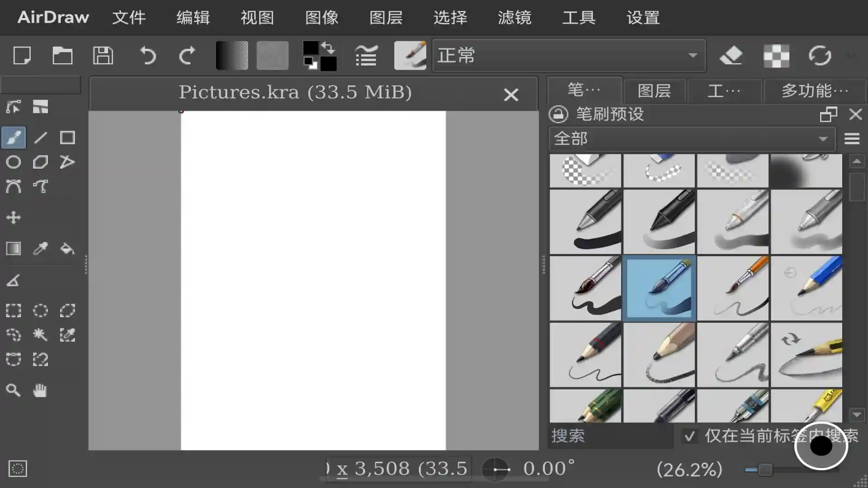Image resolution: width=868 pixels, height=488 pixels.
Task: Open the gradient fill selector
Action: point(232,56)
